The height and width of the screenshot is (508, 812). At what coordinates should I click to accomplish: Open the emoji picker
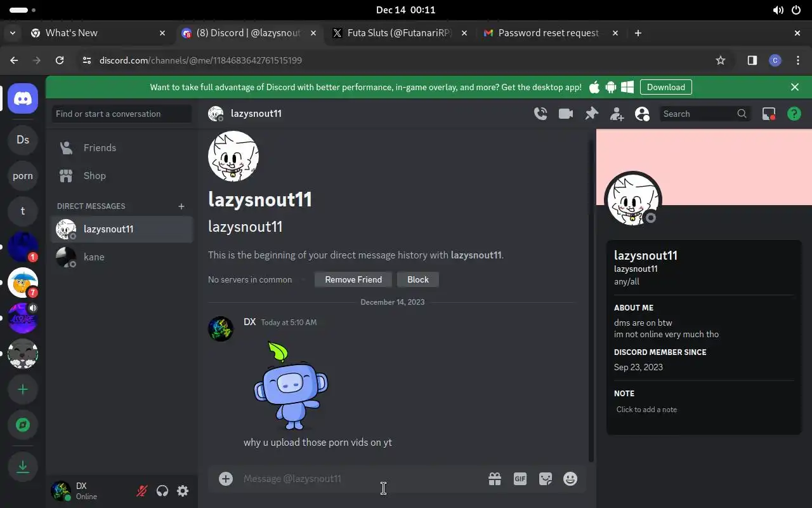(570, 479)
